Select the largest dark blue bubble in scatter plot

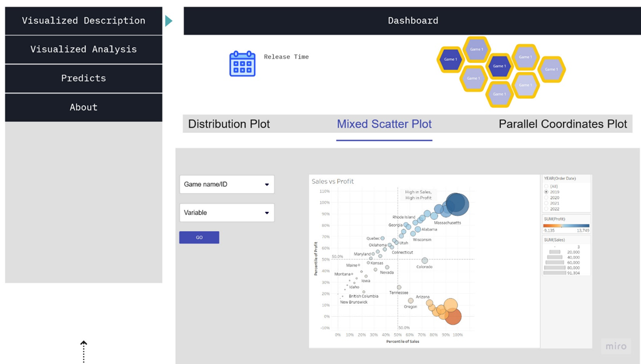coord(457,204)
